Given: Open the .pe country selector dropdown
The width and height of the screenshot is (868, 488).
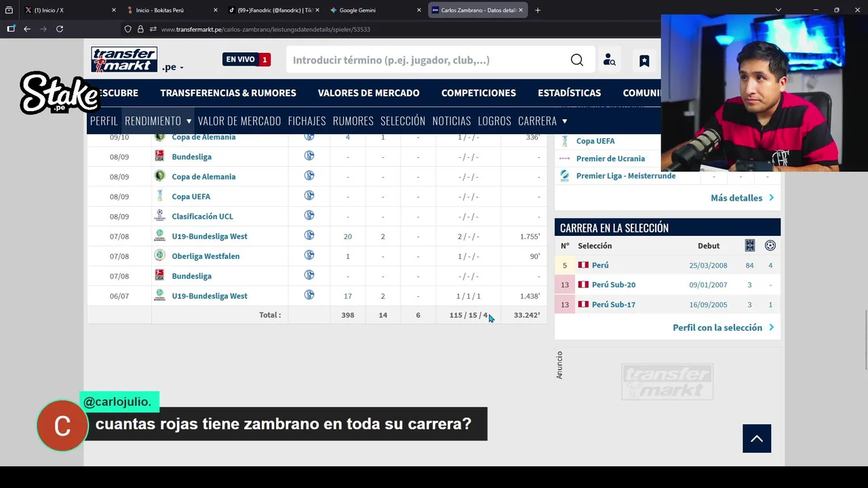Looking at the screenshot, I should (172, 67).
